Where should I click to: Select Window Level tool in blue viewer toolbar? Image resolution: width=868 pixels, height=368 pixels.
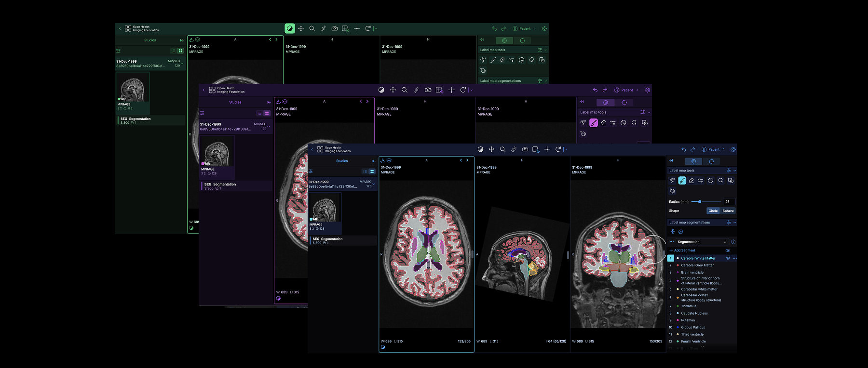(480, 149)
